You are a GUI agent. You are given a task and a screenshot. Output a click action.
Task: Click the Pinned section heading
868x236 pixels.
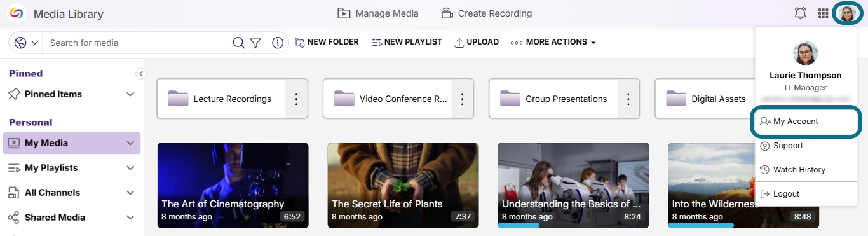point(26,73)
